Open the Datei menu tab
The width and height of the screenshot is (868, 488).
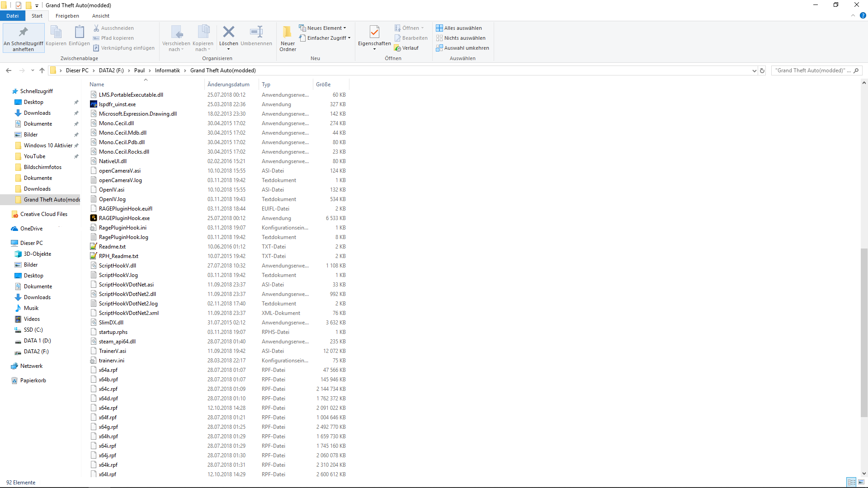(13, 16)
